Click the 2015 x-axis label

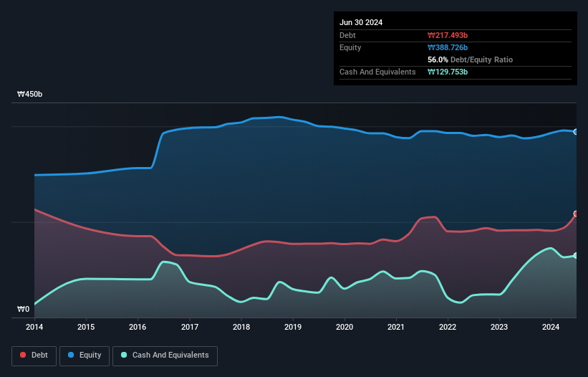86,327
